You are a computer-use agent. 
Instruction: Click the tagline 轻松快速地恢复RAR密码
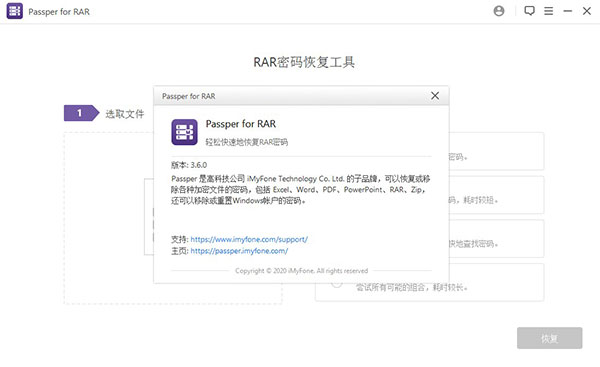tap(246, 142)
